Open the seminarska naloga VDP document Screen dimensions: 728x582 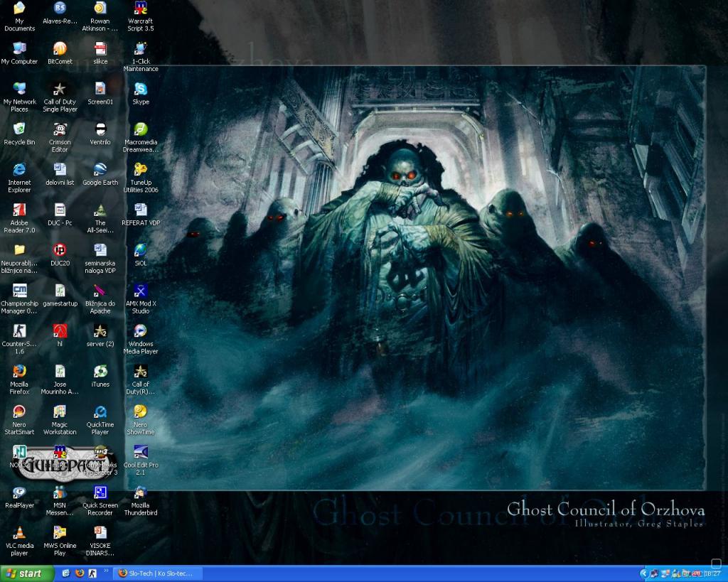pyautogui.click(x=100, y=259)
